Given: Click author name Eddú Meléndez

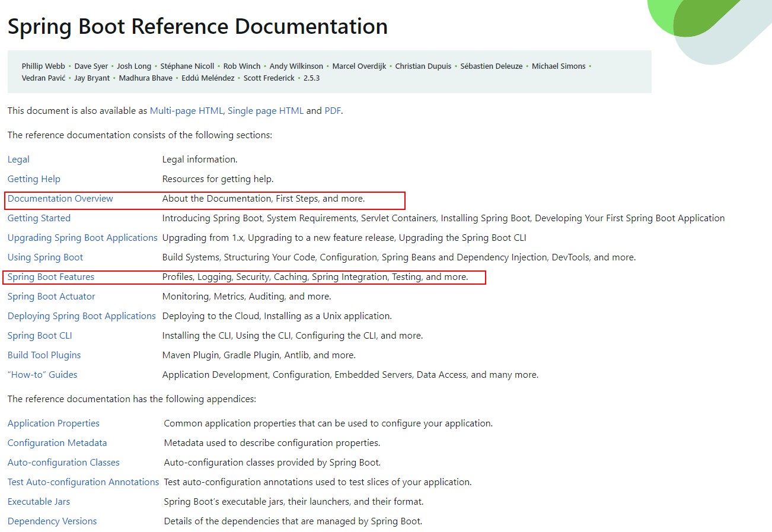Looking at the screenshot, I should click(208, 78).
